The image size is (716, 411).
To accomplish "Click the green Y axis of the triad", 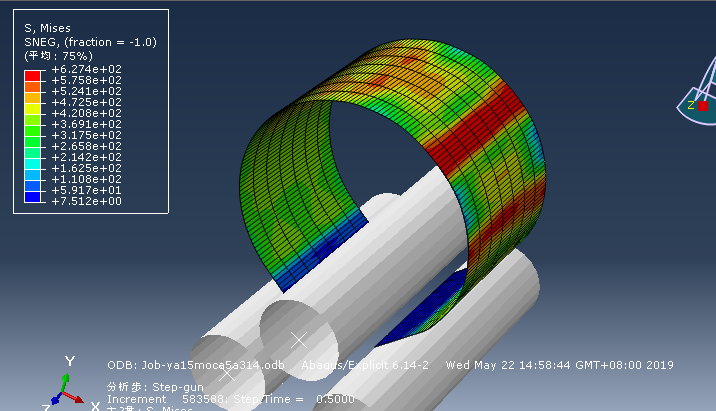I will [64, 383].
